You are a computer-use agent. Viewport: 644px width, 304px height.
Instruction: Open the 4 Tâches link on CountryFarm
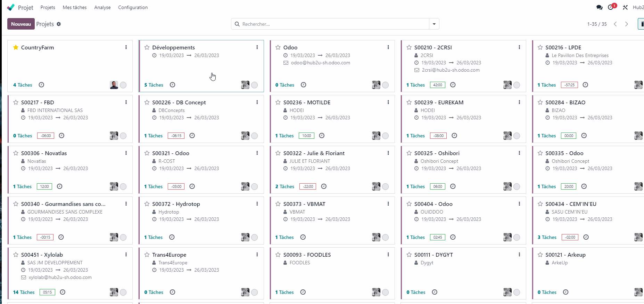tap(23, 85)
